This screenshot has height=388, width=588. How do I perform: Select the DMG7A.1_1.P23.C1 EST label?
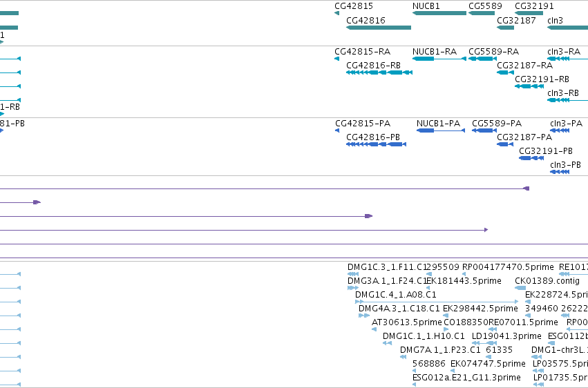[440, 350]
